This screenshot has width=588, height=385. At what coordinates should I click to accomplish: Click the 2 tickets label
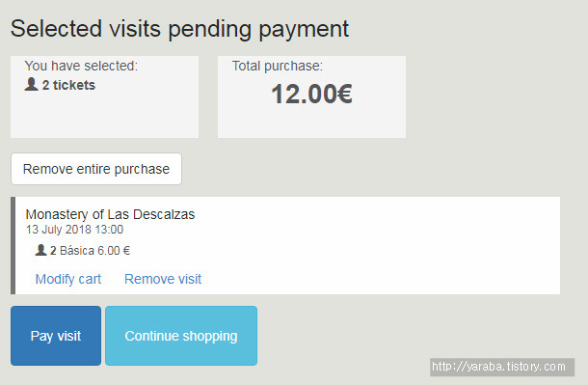(68, 85)
